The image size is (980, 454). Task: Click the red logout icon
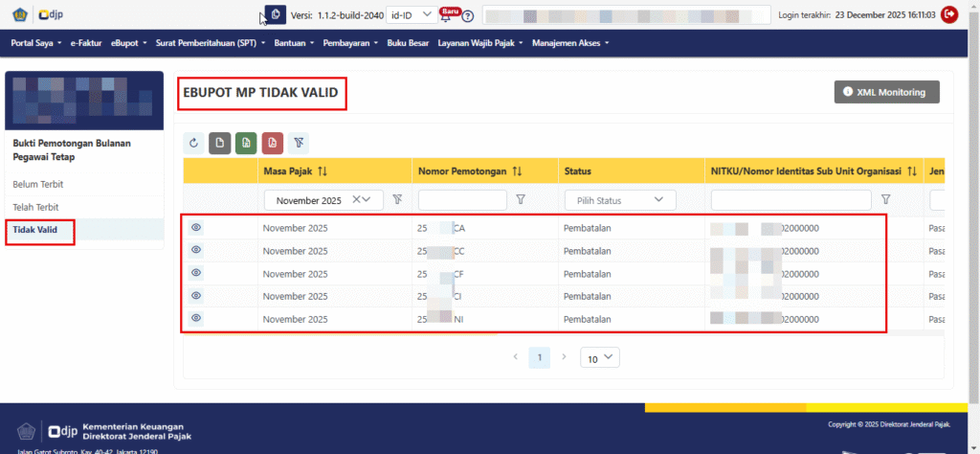tap(949, 14)
